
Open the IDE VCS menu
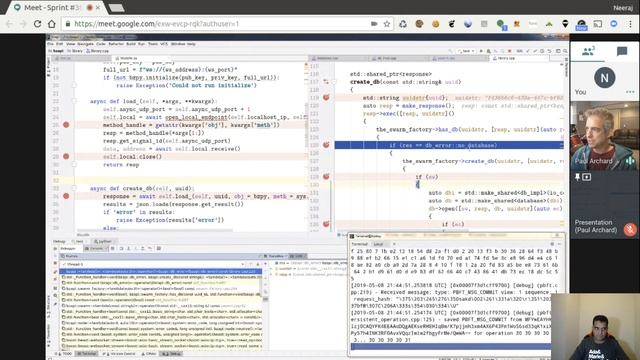164,44
